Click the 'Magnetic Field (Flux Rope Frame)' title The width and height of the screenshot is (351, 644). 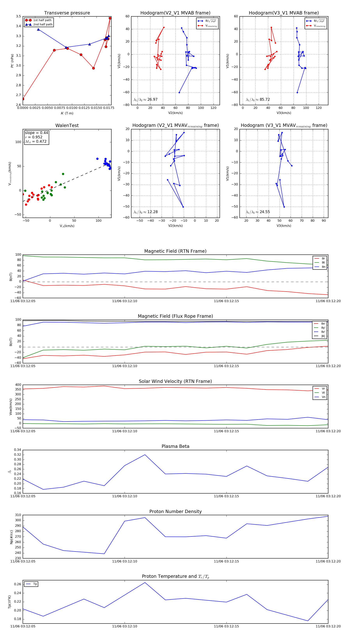(x=175, y=316)
